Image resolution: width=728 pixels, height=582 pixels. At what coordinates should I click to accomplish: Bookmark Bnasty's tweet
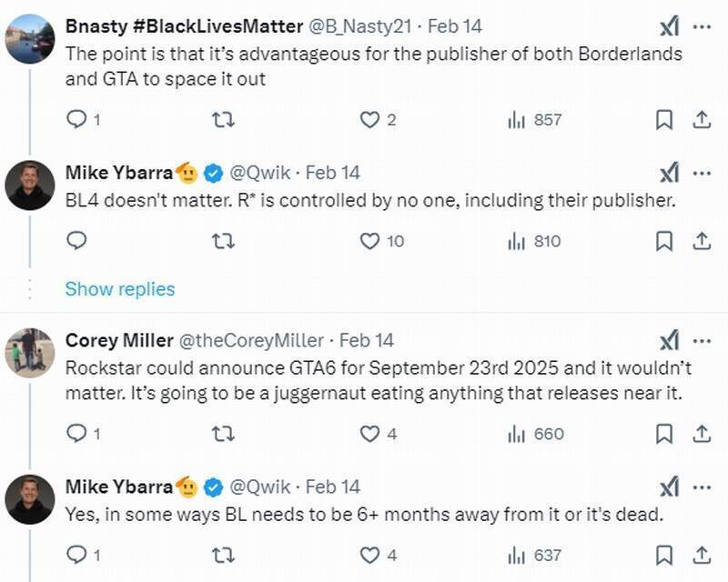click(664, 119)
